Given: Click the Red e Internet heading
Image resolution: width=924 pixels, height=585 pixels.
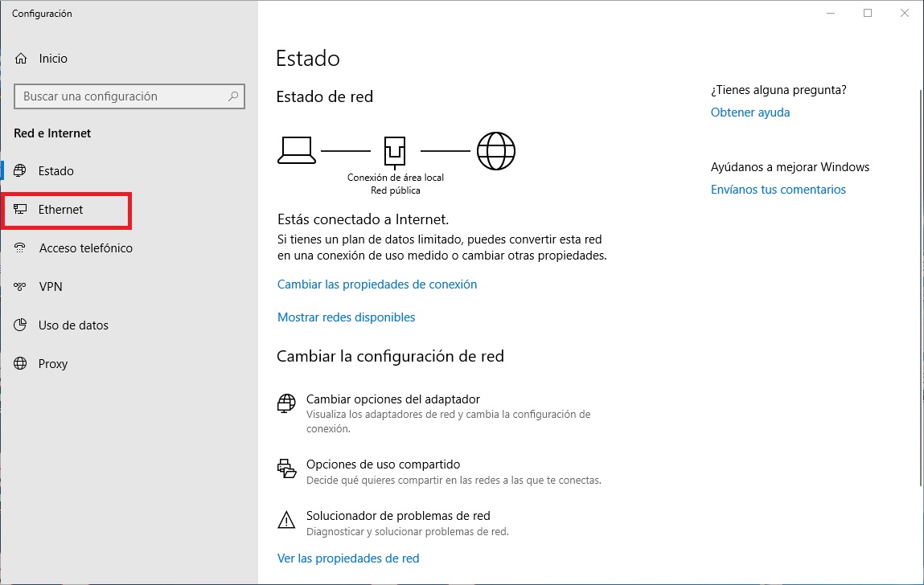Looking at the screenshot, I should pos(52,133).
